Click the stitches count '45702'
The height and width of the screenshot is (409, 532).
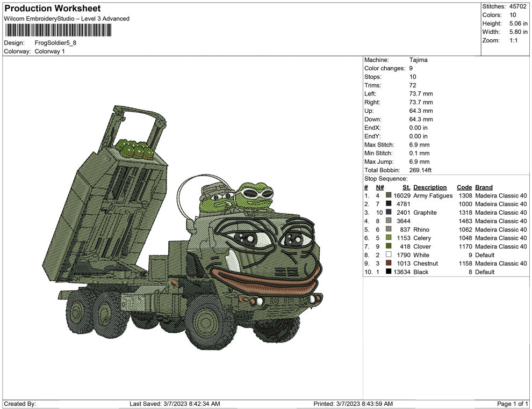pos(517,6)
